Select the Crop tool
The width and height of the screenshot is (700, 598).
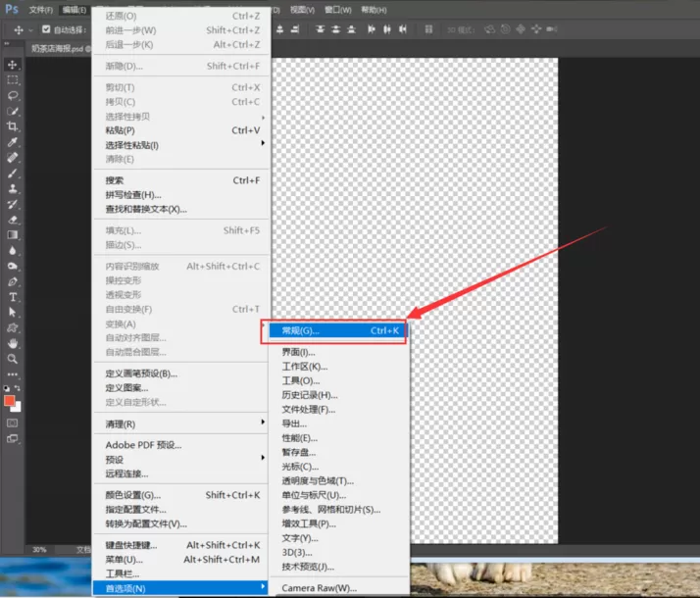click(x=13, y=126)
